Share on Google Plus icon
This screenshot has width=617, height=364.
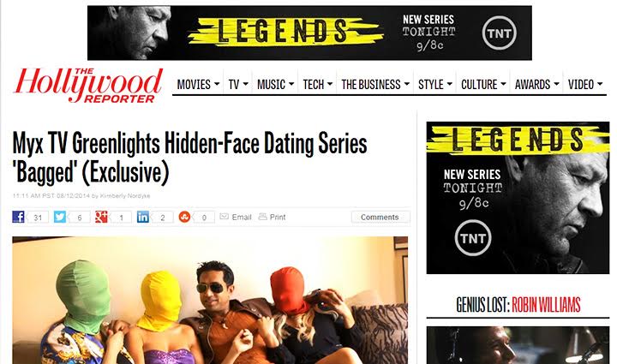tap(101, 217)
